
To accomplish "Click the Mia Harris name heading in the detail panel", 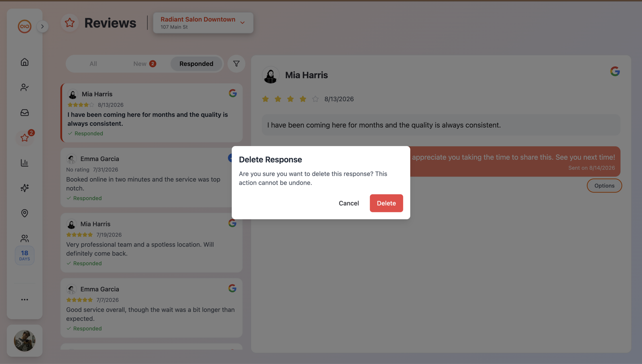I will pyautogui.click(x=307, y=75).
